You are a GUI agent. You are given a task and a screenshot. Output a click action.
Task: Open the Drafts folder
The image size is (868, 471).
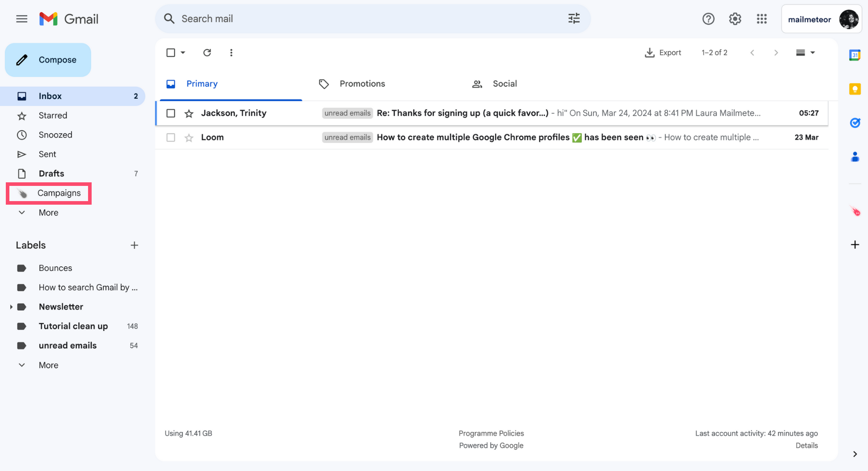click(x=73, y=173)
